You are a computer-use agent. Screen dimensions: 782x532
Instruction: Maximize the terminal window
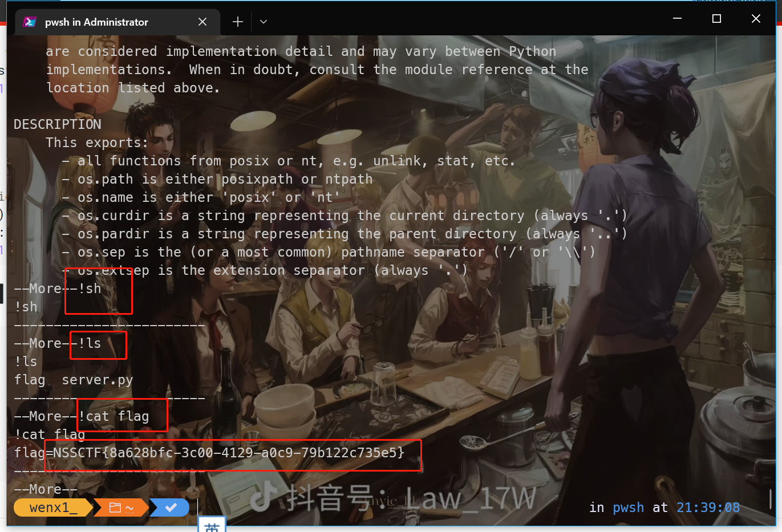[716, 18]
